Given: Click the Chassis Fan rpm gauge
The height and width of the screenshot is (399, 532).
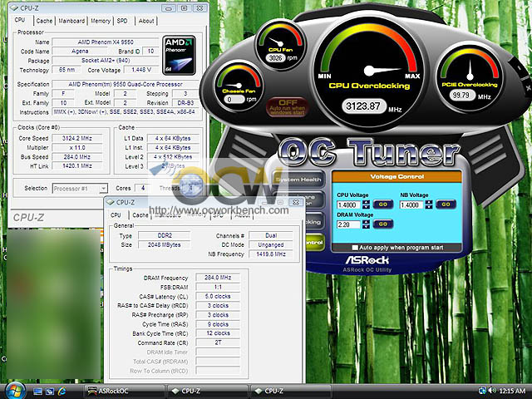Looking at the screenshot, I should [239, 86].
